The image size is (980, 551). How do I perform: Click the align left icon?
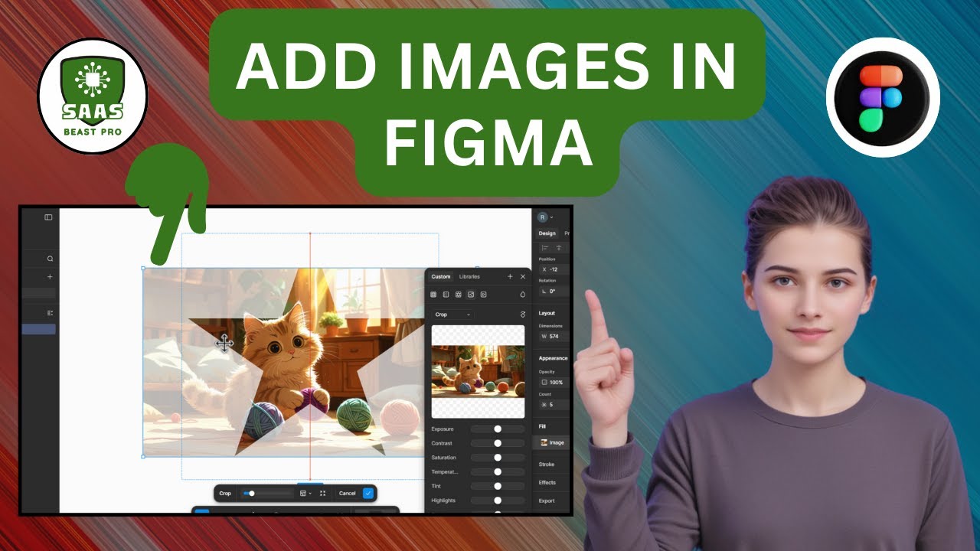545,247
